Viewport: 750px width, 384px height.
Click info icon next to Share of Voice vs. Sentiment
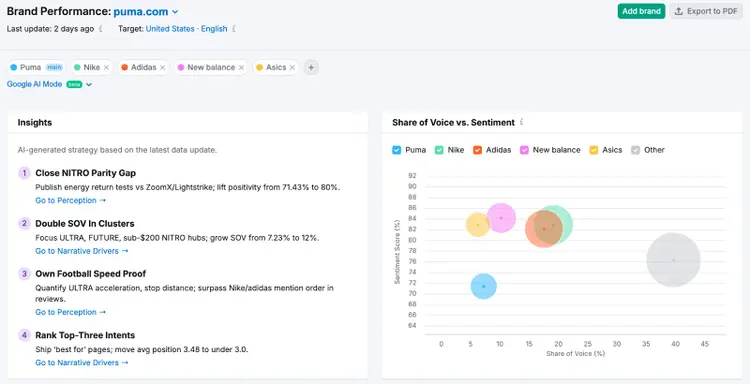pyautogui.click(x=521, y=122)
